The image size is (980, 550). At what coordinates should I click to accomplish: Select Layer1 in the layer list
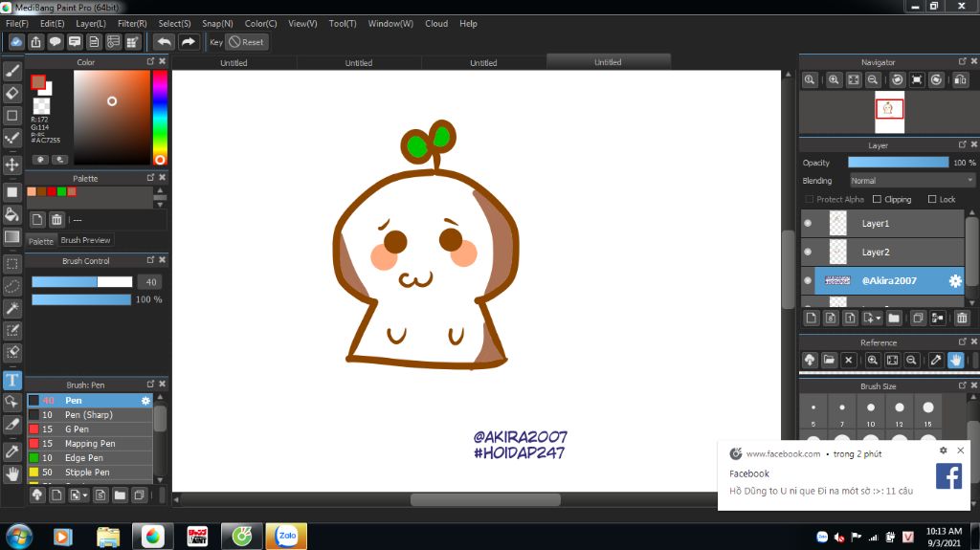tap(882, 223)
